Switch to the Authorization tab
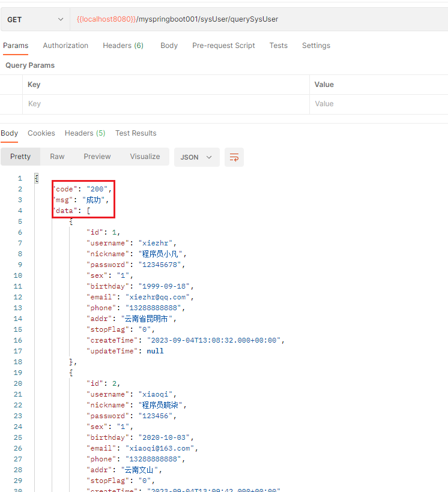The width and height of the screenshot is (448, 492). pyautogui.click(x=65, y=46)
